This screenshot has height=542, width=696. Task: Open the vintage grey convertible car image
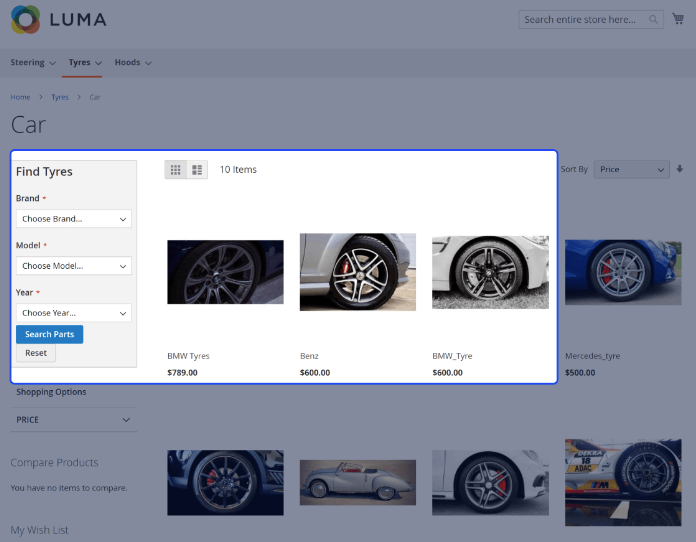358,483
